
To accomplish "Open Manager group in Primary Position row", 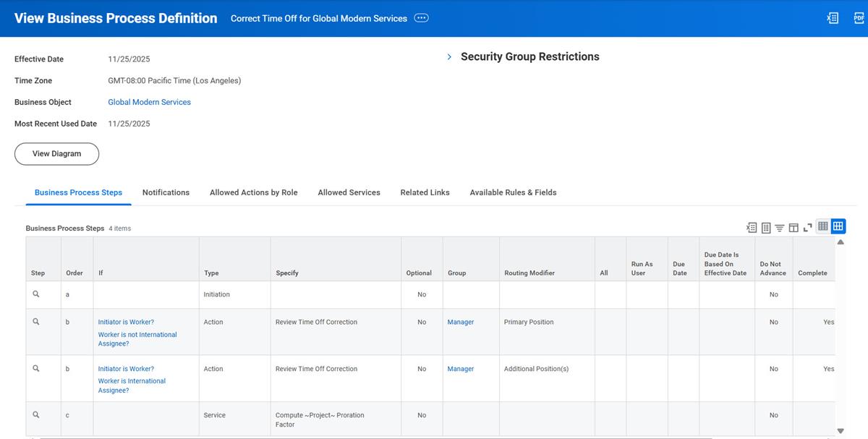I will click(x=461, y=322).
